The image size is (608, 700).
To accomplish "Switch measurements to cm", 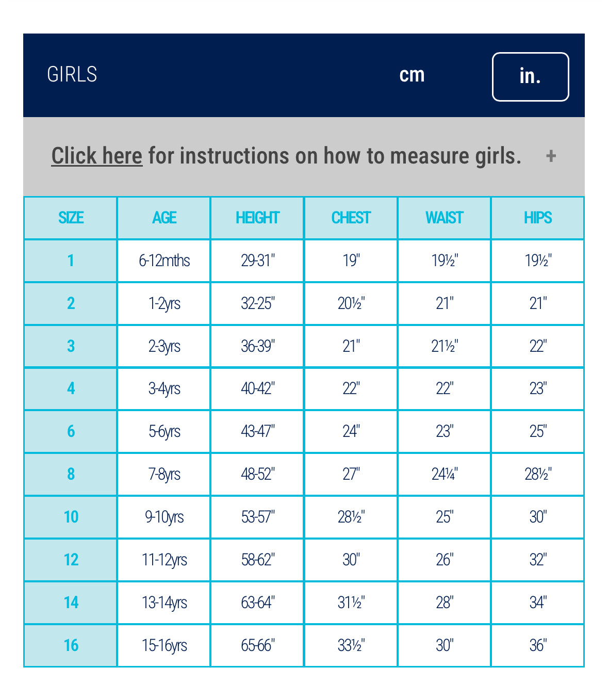I will click(x=412, y=75).
